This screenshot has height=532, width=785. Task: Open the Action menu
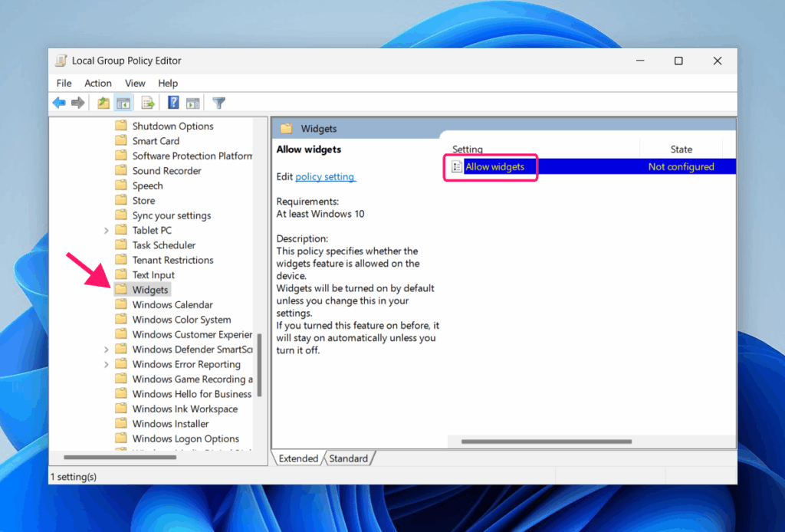click(x=97, y=83)
